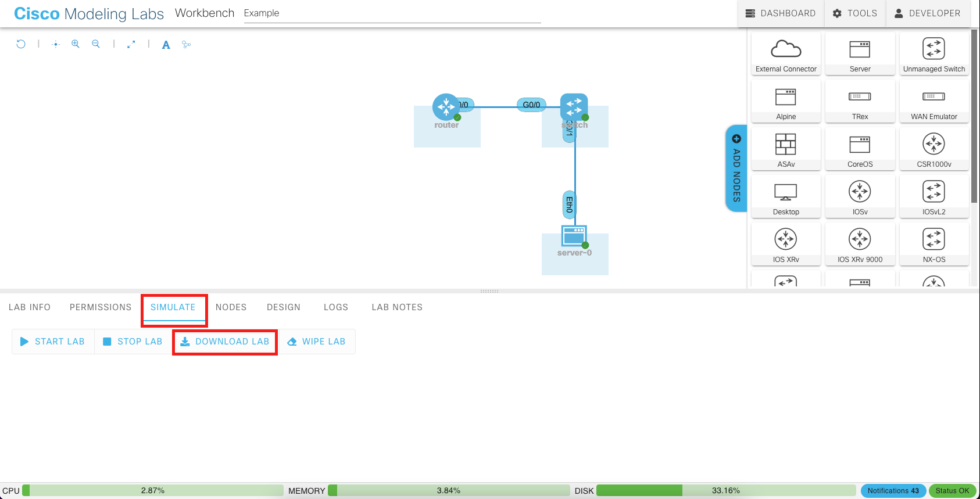980x499 pixels.
Task: Choose the IOS XRv 9000 node type
Action: 860,244
